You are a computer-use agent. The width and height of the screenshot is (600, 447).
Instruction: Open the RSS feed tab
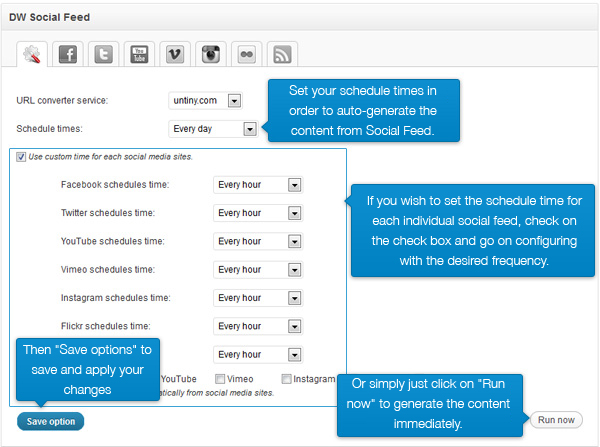tap(282, 54)
